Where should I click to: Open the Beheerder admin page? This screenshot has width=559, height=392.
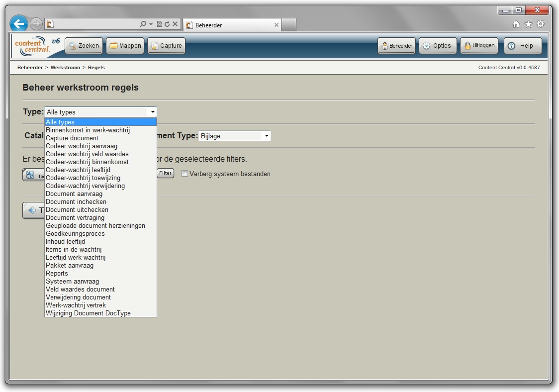(396, 46)
